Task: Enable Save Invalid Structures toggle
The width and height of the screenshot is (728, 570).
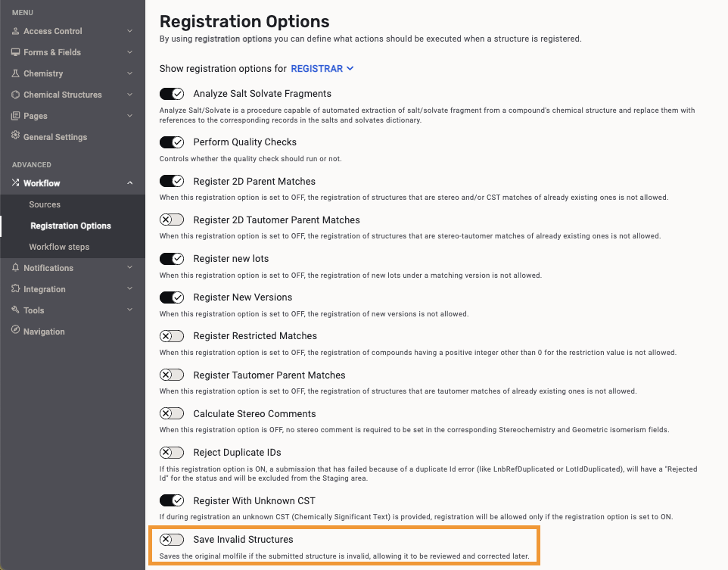Action: point(172,540)
